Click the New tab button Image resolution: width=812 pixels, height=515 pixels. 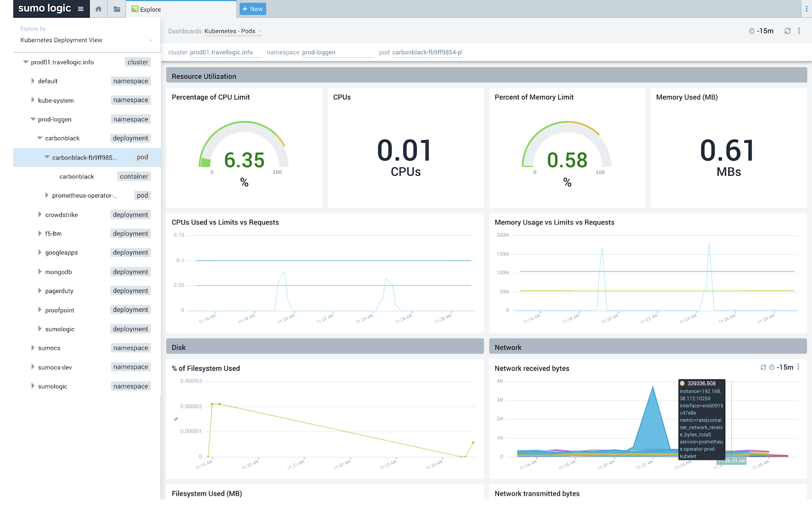click(253, 9)
